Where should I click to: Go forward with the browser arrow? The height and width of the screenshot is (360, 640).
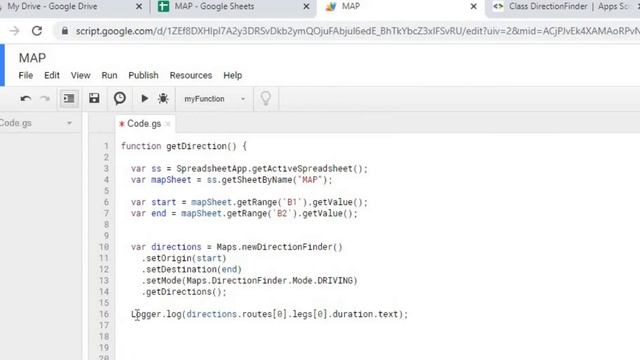pyautogui.click(x=14, y=31)
